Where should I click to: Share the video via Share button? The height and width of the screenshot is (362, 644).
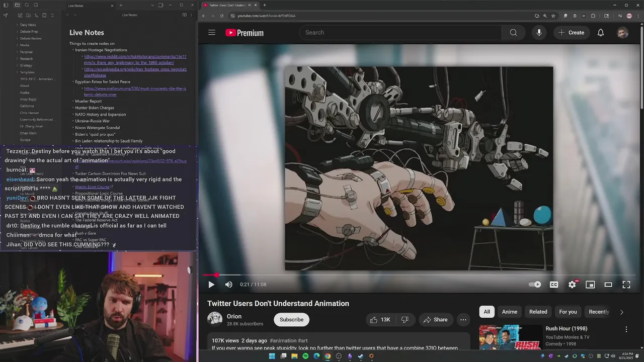pyautogui.click(x=435, y=320)
